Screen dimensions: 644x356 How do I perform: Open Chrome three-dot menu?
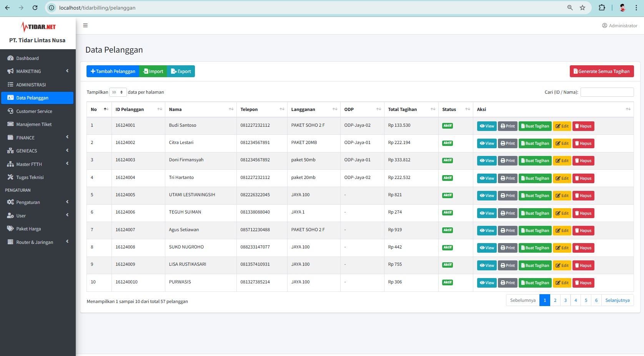(x=636, y=8)
